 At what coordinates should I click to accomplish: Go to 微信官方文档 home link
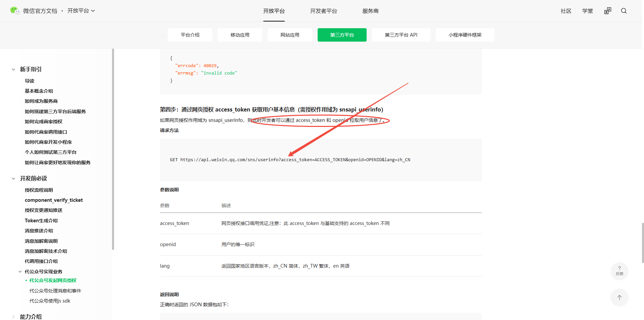[x=40, y=11]
